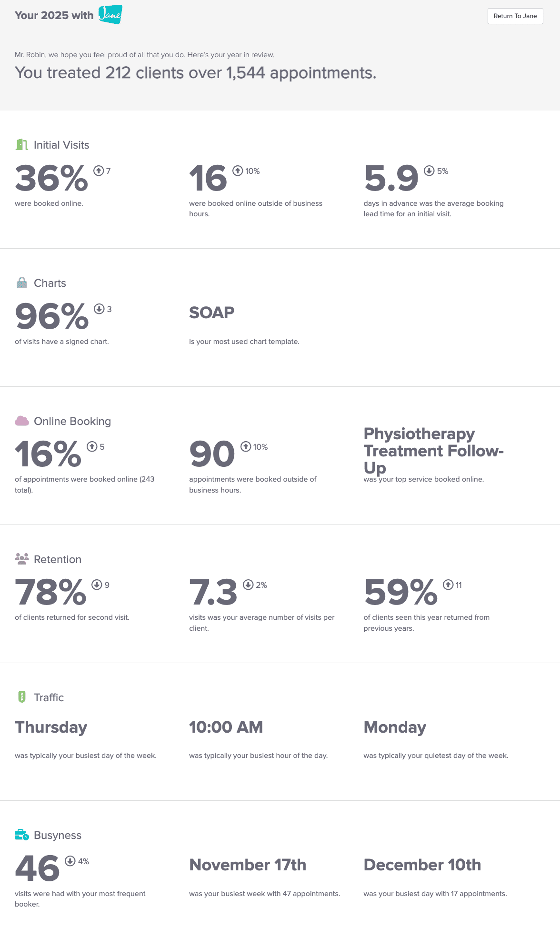This screenshot has height=928, width=560.
Task: Click the SOAP chart template text
Action: pyautogui.click(x=211, y=313)
